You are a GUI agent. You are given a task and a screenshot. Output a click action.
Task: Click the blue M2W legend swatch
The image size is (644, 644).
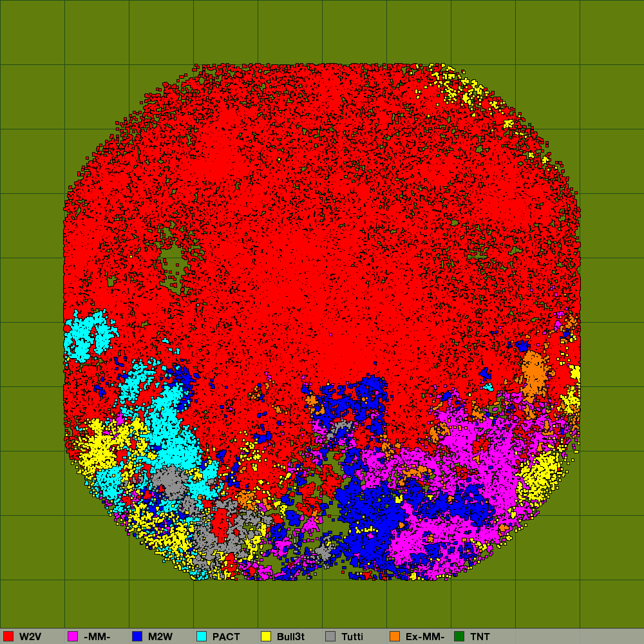(x=137, y=636)
